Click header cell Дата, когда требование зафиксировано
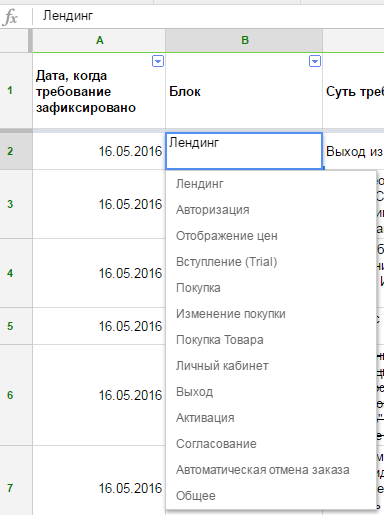This screenshot has width=384, height=515. (99, 90)
